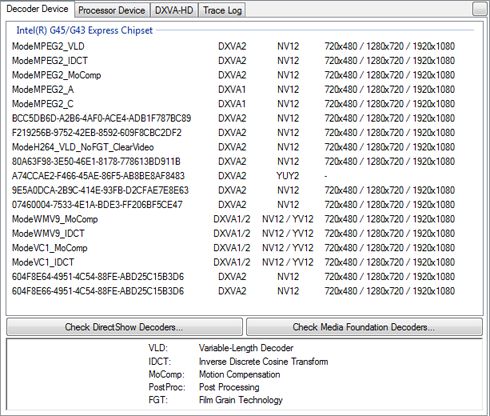Select the ModeWMV9_MoComp row
Viewport: 490px width, 416px height.
pos(233,219)
